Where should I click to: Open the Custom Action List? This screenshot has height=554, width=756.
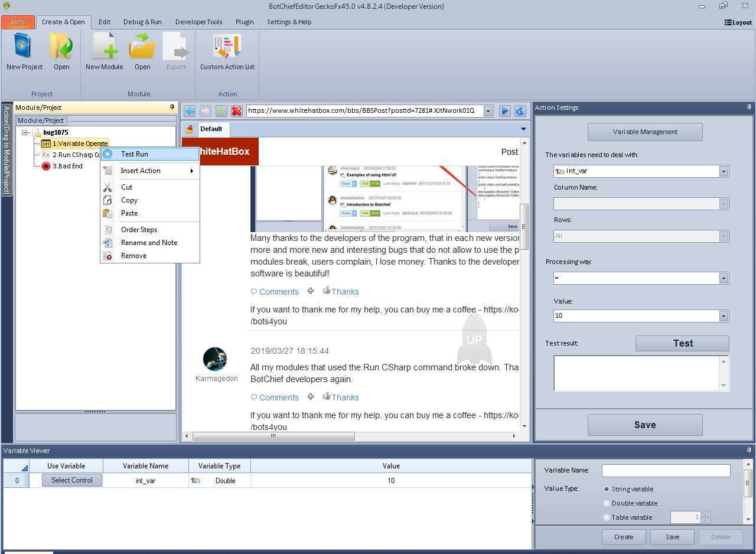point(227,47)
